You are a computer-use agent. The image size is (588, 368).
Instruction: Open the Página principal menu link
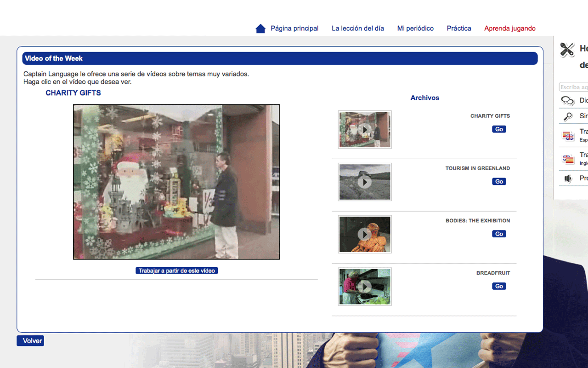coord(294,29)
